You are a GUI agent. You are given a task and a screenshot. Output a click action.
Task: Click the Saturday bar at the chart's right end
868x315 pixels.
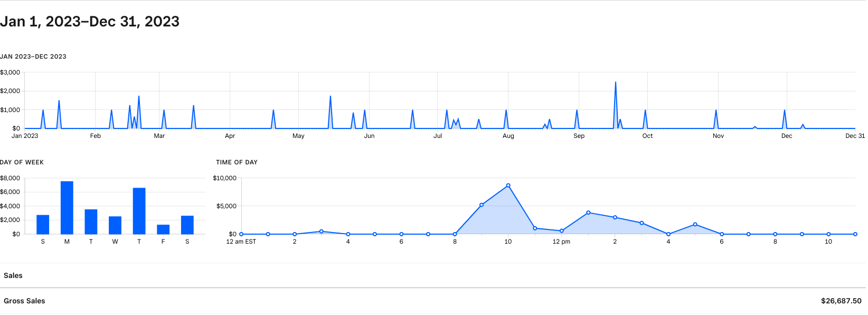[x=187, y=225]
